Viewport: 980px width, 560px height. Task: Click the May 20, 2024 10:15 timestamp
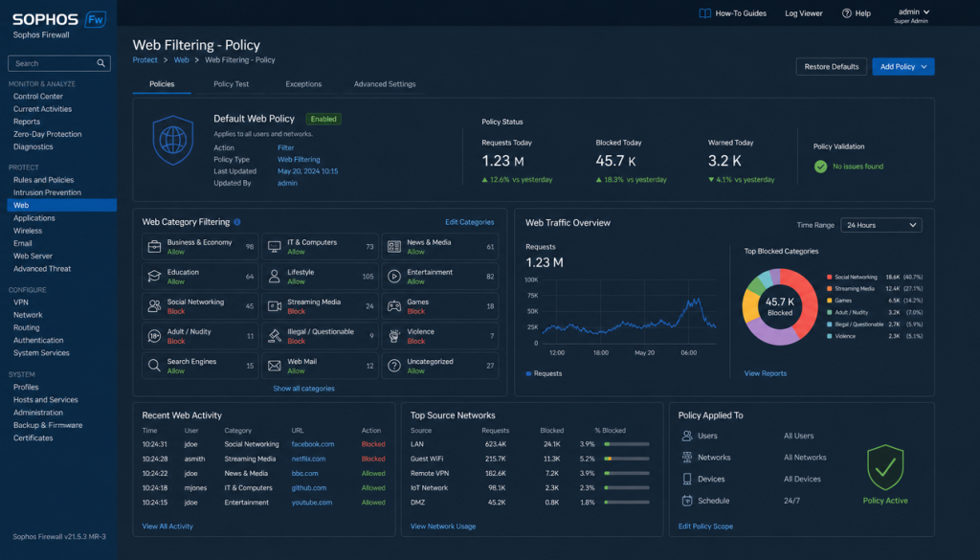pos(307,171)
